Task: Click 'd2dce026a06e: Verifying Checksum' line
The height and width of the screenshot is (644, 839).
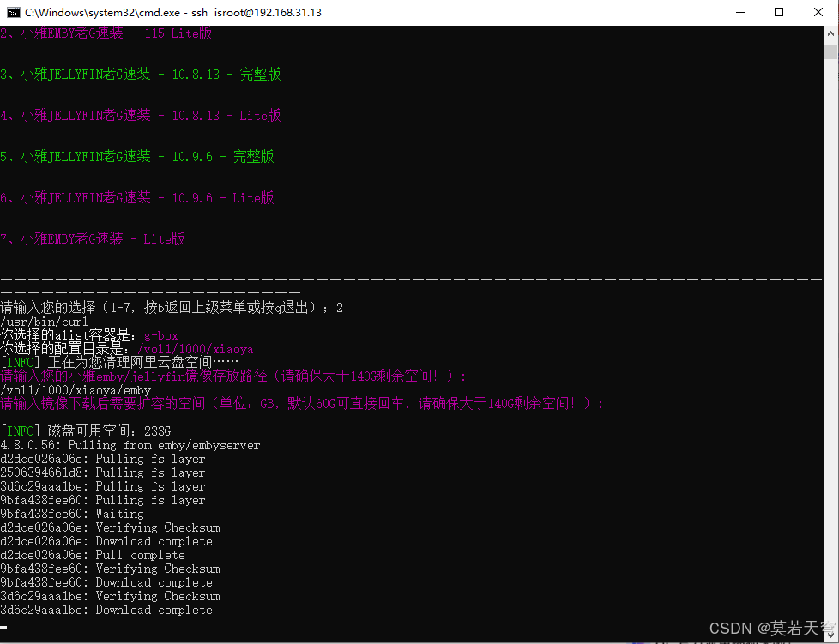Action: 110,528
